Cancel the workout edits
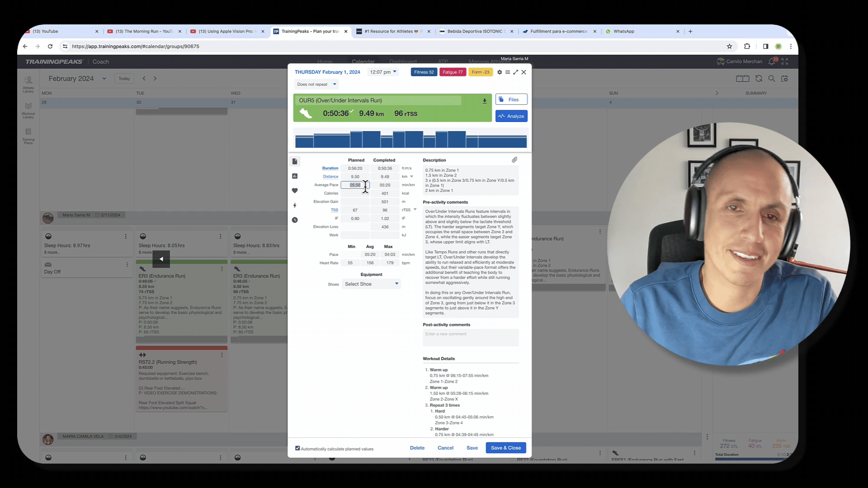This screenshot has width=868, height=488. coord(445,448)
